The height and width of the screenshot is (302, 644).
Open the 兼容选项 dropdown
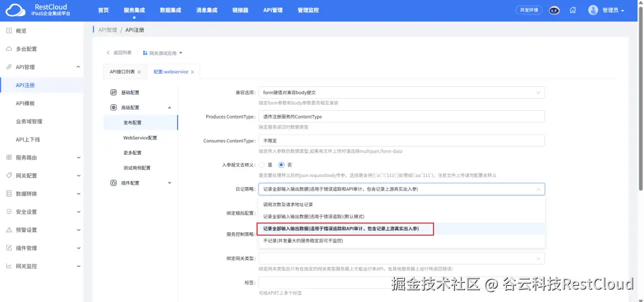pos(402,93)
